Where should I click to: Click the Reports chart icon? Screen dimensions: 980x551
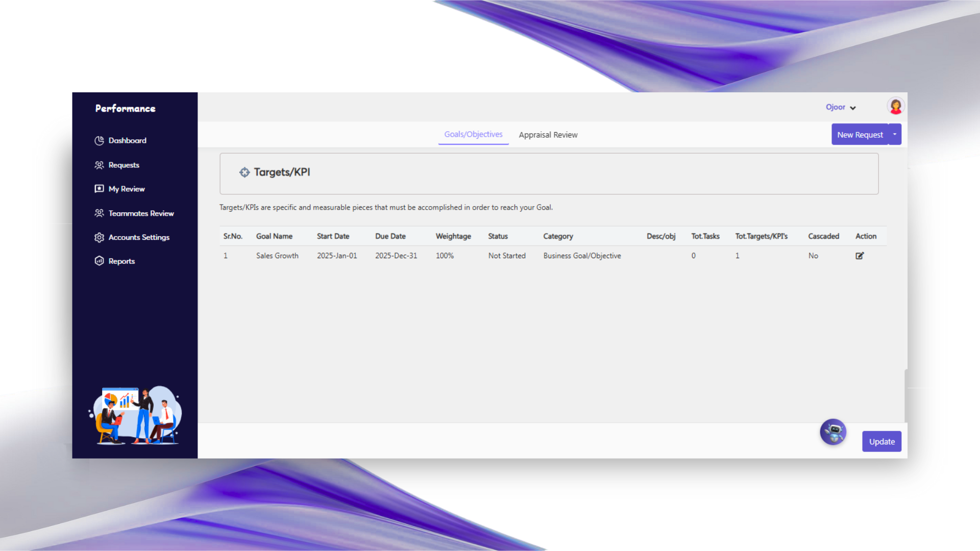pyautogui.click(x=99, y=261)
